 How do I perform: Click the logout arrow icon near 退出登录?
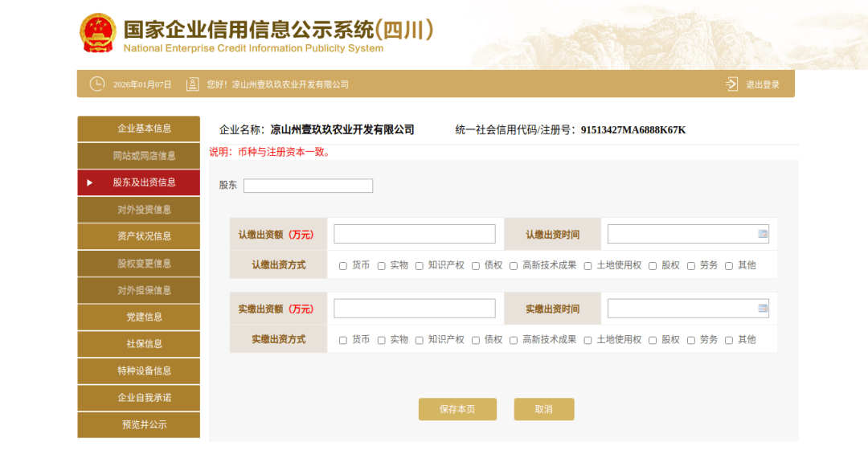731,83
